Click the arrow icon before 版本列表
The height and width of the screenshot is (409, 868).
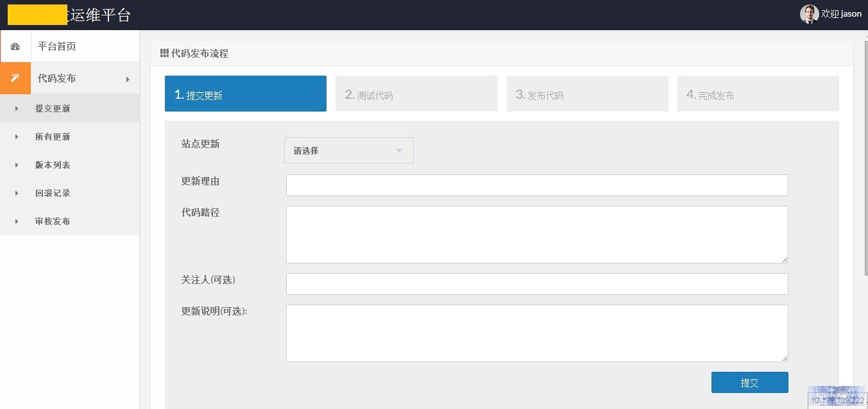coord(17,165)
